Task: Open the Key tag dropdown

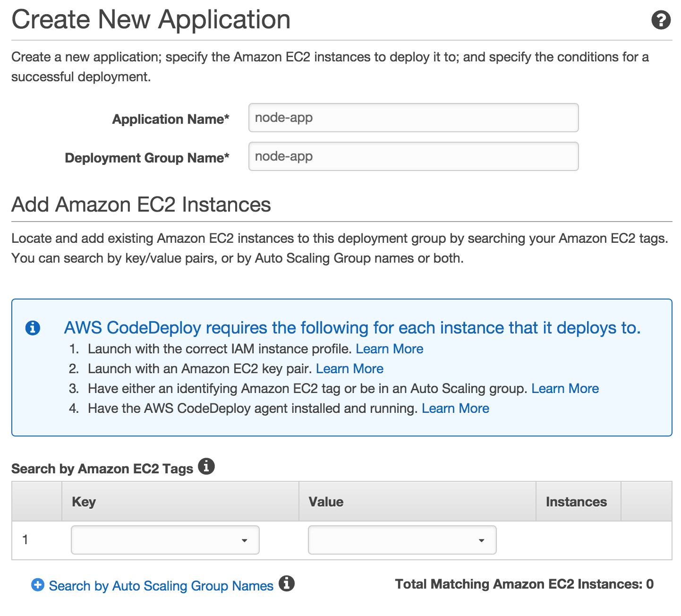Action: coord(165,539)
